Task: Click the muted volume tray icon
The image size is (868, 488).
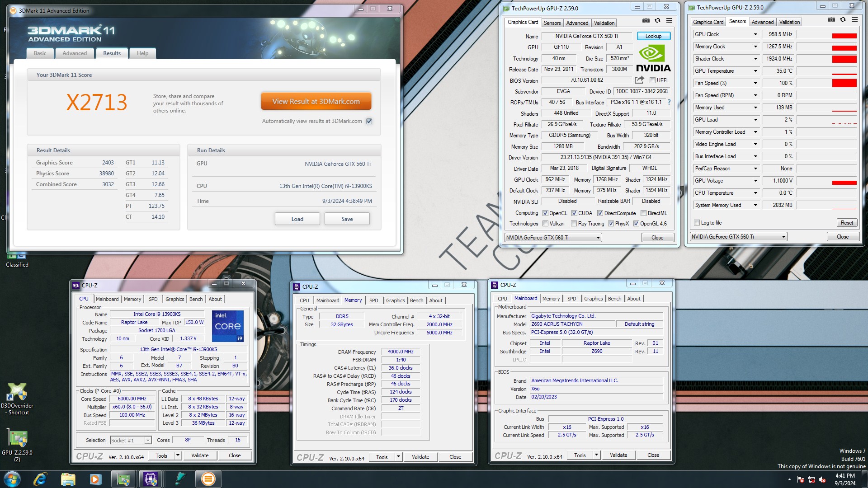Action: 822,479
